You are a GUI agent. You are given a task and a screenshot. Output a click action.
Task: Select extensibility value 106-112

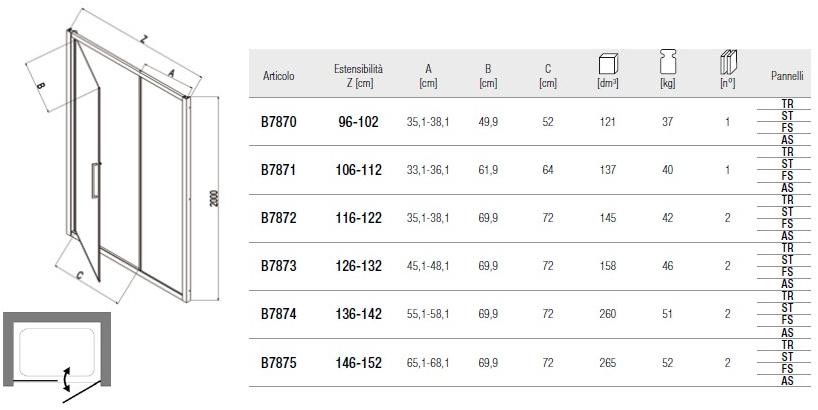359,170
